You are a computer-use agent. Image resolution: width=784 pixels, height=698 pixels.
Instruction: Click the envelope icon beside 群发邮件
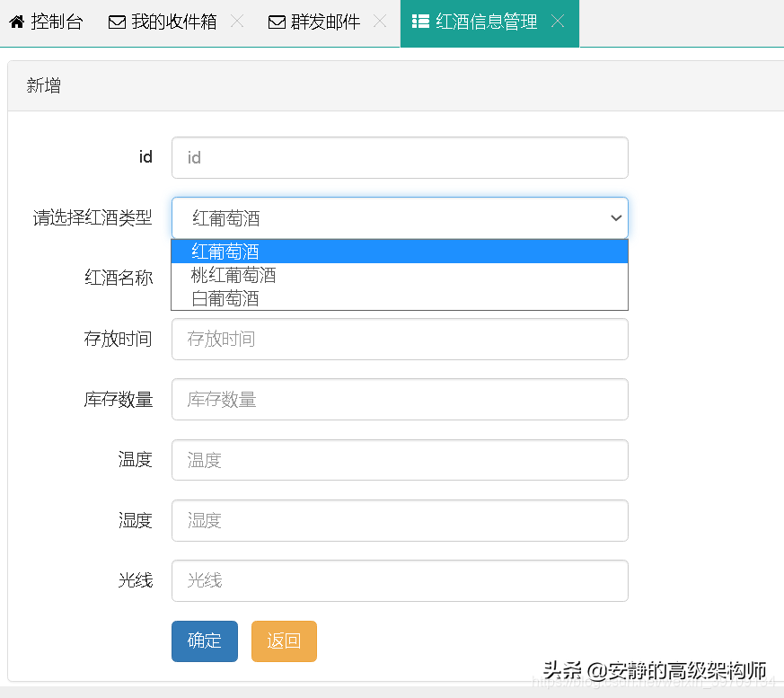[x=277, y=22]
